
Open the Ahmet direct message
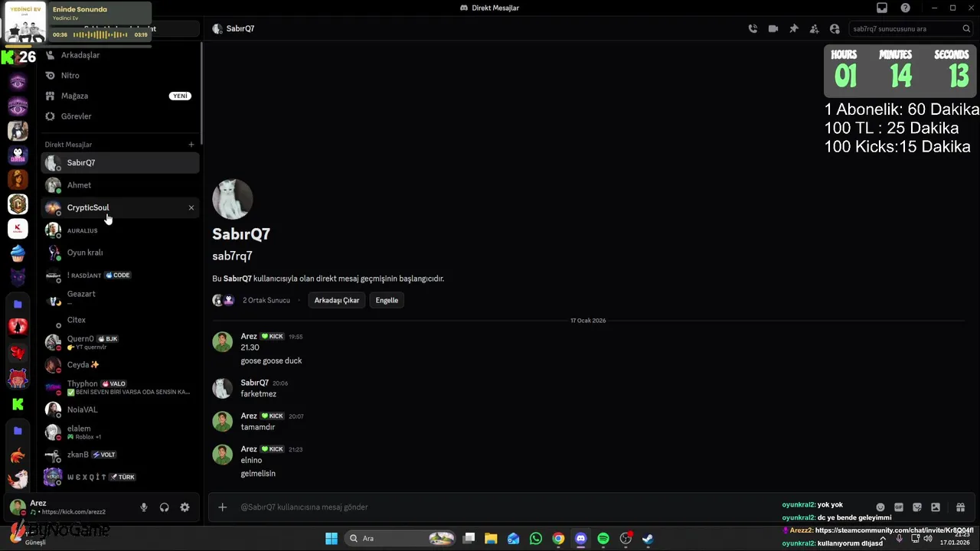[x=119, y=185]
